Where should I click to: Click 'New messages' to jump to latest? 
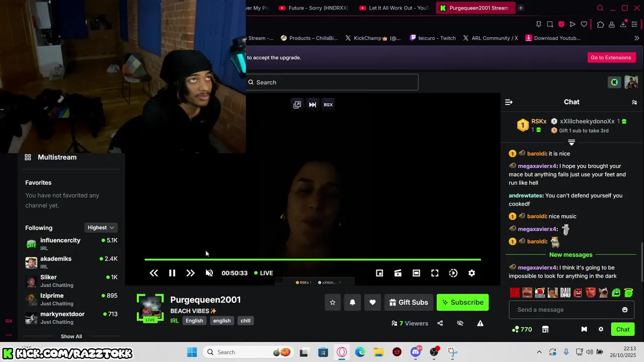pyautogui.click(x=571, y=255)
